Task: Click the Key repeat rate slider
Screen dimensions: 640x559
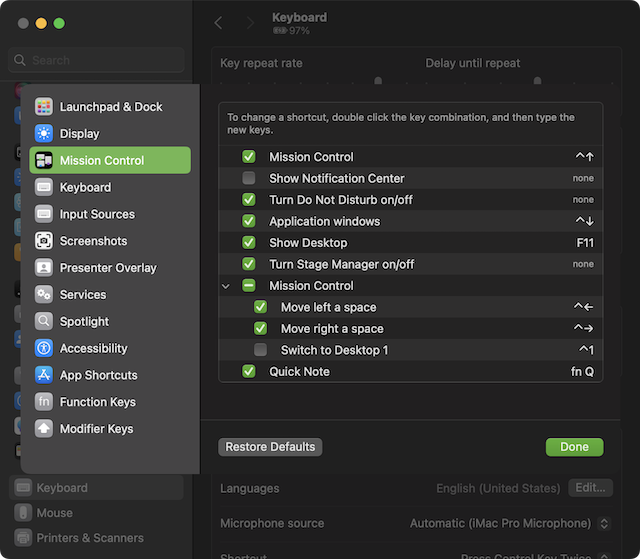Action: pos(378,80)
